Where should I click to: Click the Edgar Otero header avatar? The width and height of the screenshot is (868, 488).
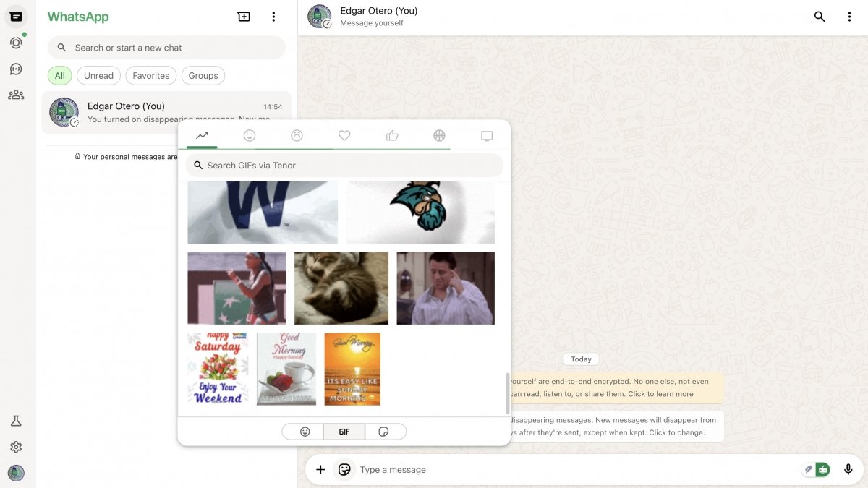(320, 17)
